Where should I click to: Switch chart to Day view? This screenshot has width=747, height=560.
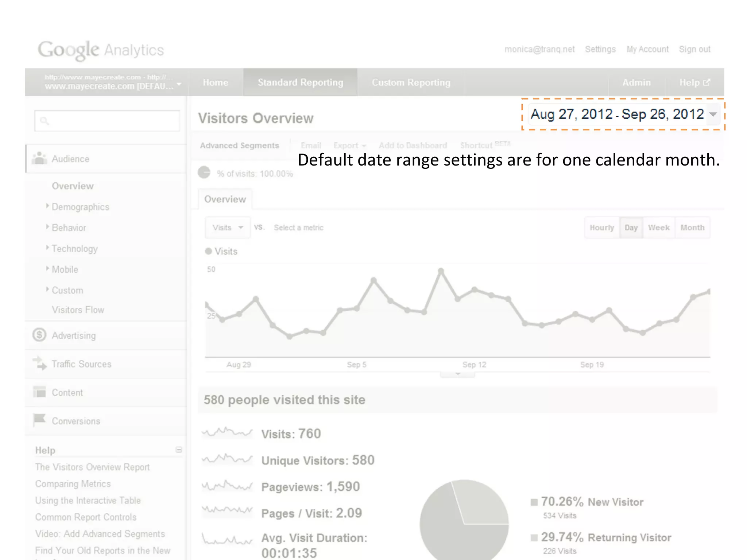click(x=631, y=227)
